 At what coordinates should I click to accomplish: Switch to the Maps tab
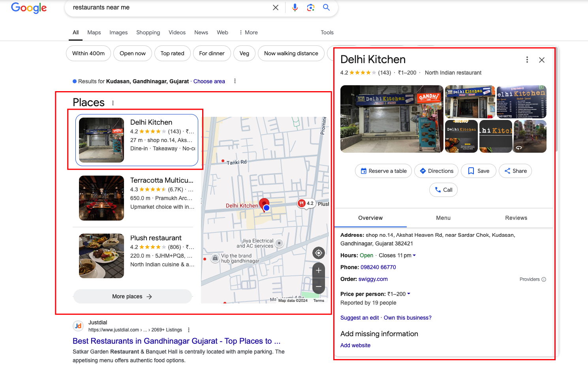[x=94, y=32]
